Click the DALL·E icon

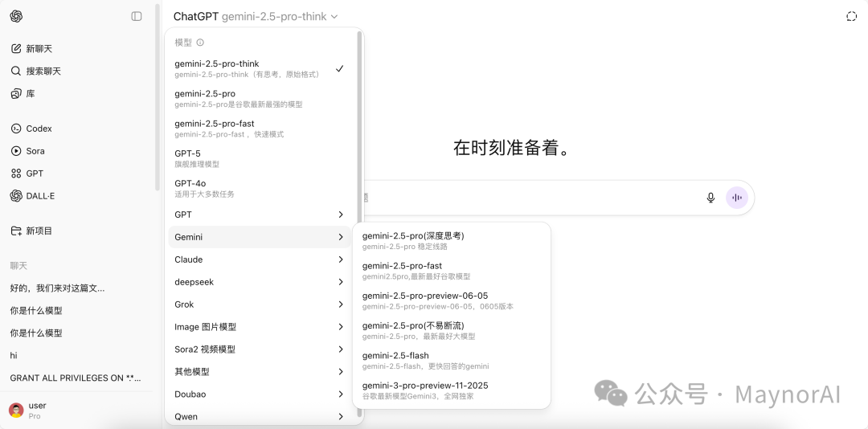(16, 196)
